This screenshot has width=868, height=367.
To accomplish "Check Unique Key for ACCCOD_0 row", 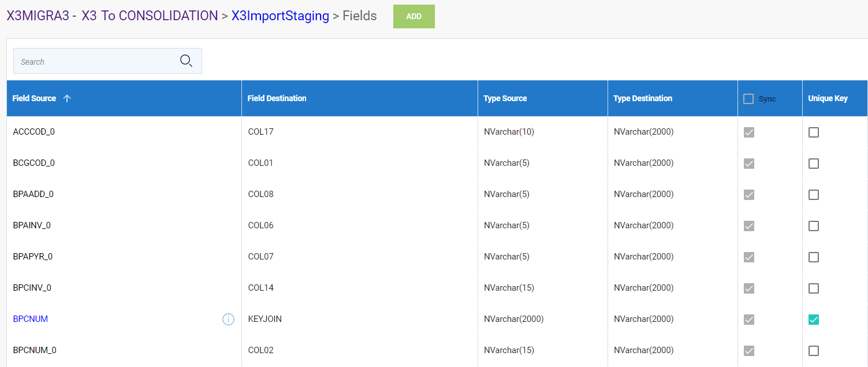I will 814,132.
